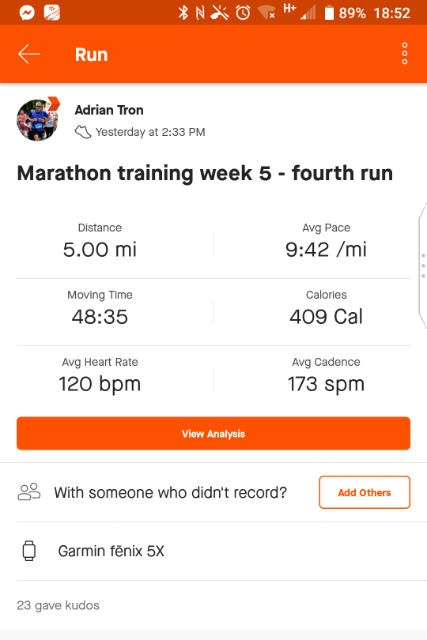Open the three-dot overflow menu

click(x=405, y=53)
